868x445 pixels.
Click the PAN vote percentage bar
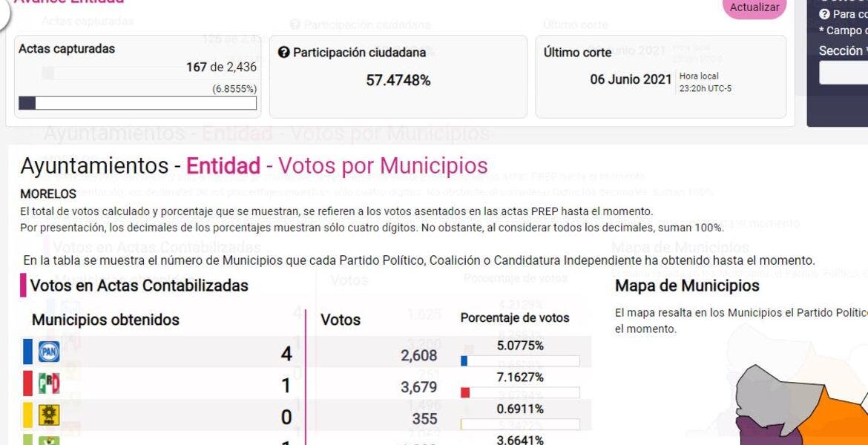point(519,361)
